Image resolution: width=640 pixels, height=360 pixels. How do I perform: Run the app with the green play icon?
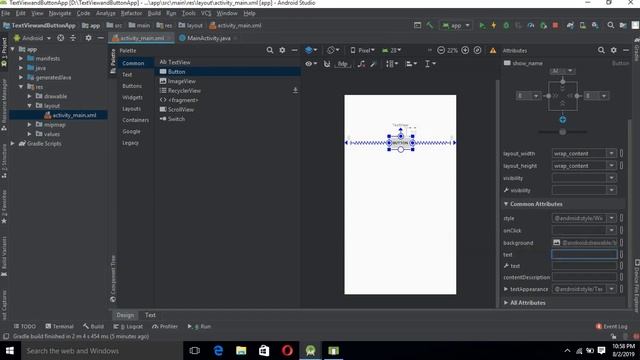[x=482, y=25]
